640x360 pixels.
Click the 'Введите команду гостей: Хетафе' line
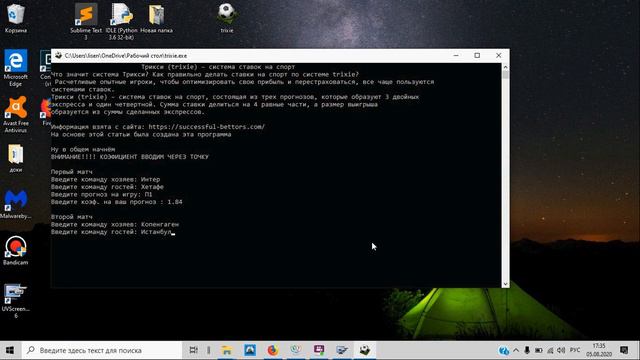[107, 187]
